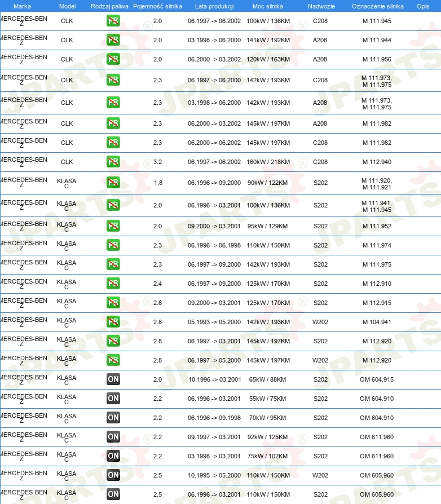This screenshot has height=504, width=441.
Task: Select engine code OM 604.915
Action: click(x=377, y=379)
